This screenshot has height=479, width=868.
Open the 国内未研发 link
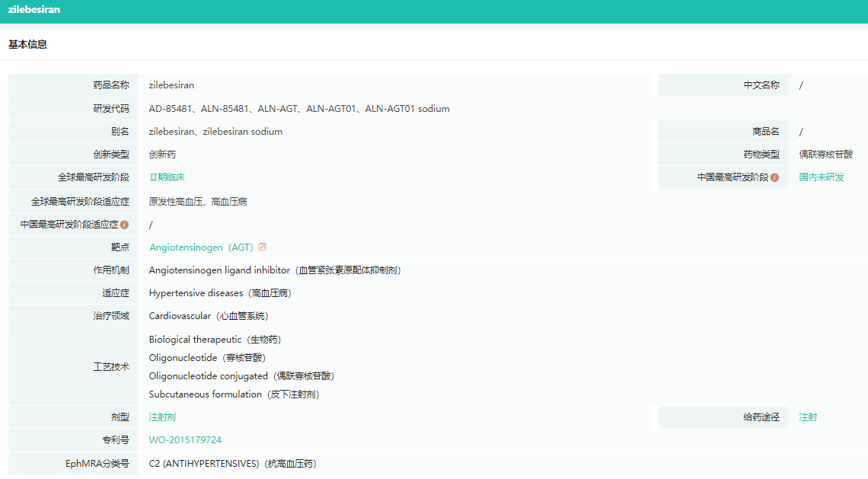pos(822,177)
